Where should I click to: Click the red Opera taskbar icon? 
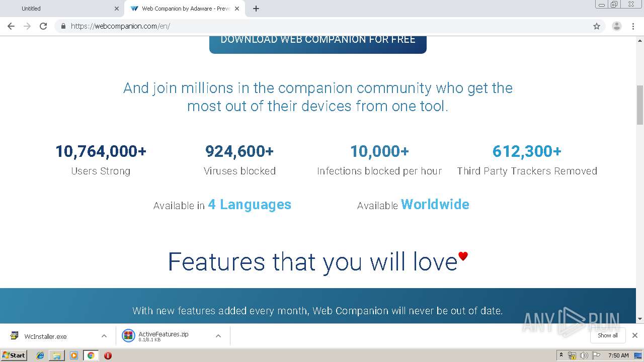point(108,355)
